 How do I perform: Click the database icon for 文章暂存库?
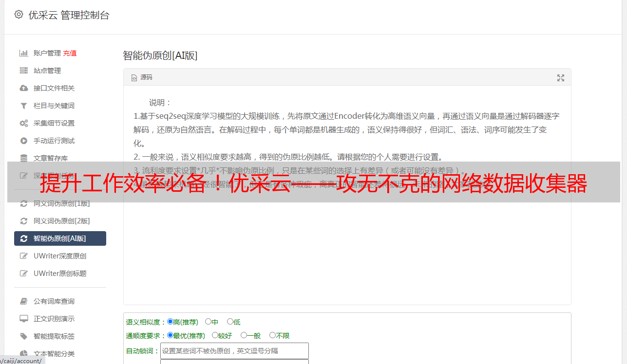pyautogui.click(x=23, y=158)
